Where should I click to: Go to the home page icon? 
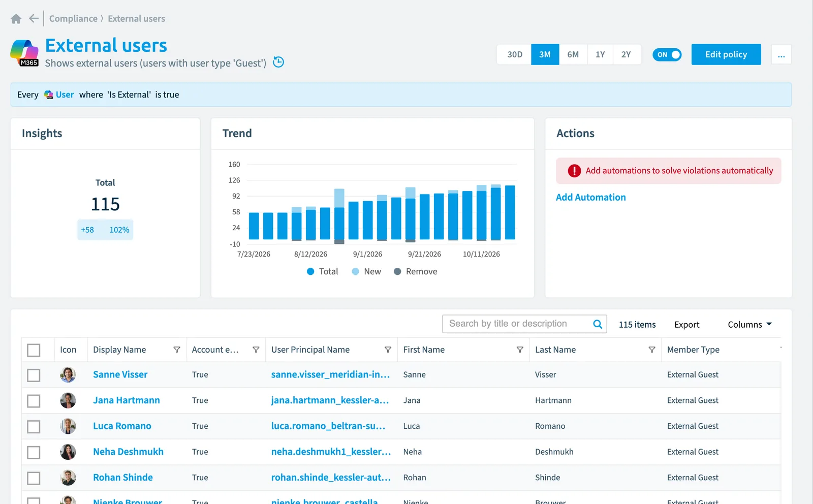16,19
